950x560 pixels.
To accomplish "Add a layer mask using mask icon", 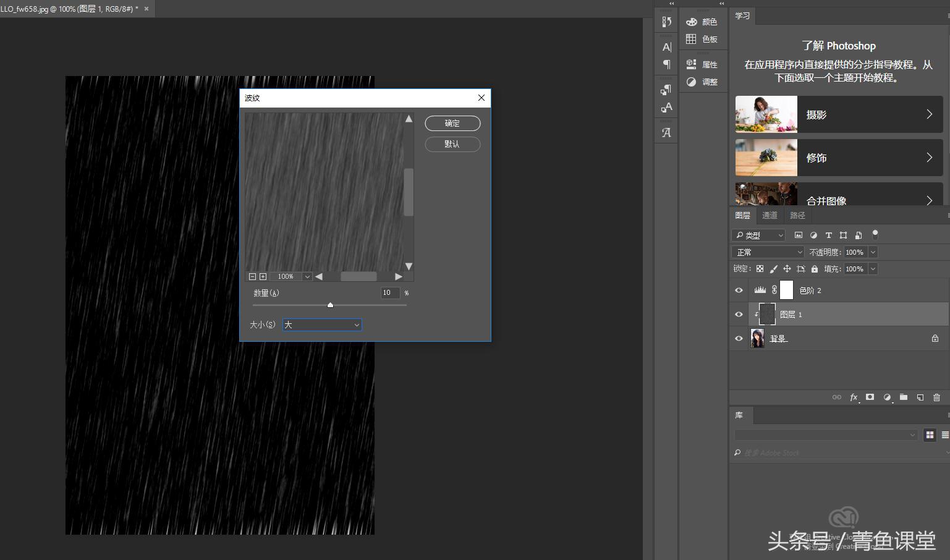I will click(x=870, y=397).
